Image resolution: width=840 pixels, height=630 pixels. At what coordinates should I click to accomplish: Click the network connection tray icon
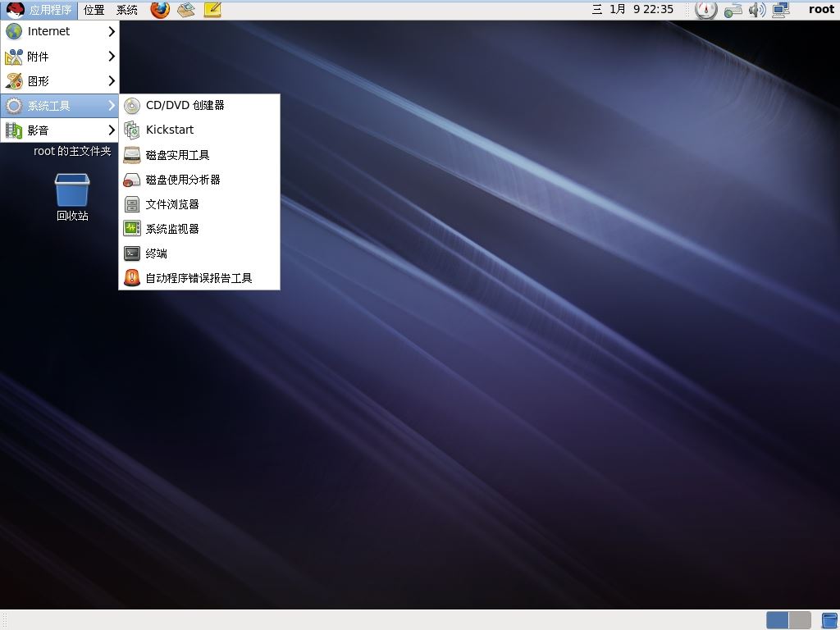[x=733, y=10]
